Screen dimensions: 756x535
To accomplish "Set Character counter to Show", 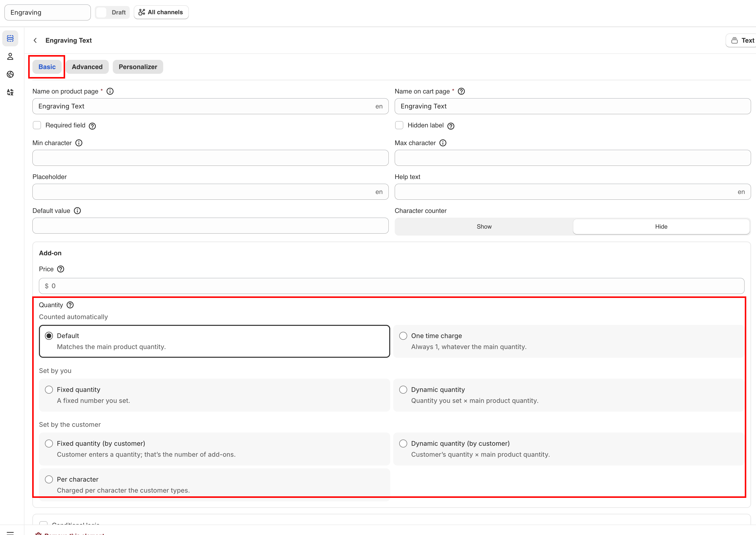I will coord(484,227).
